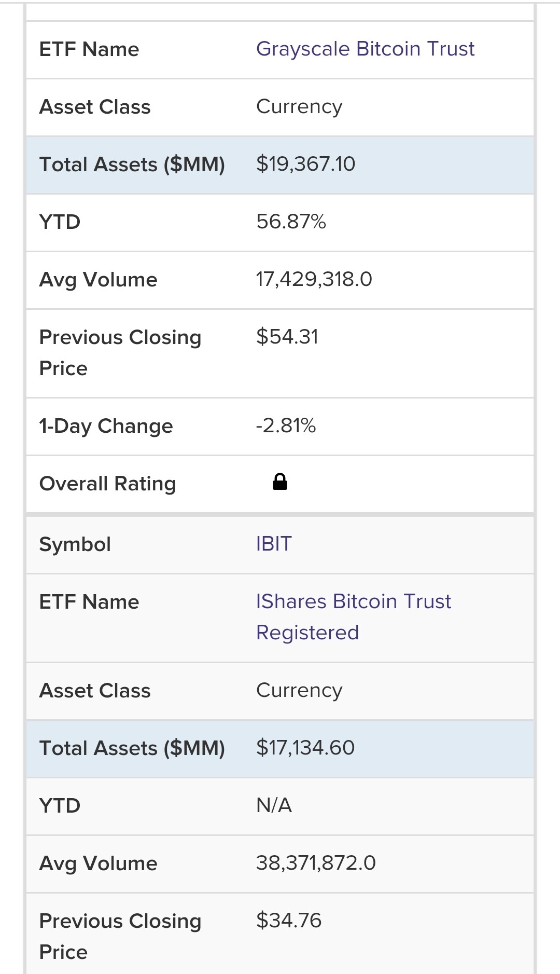Click the 17,429,318.0 average volume value

coord(314,279)
